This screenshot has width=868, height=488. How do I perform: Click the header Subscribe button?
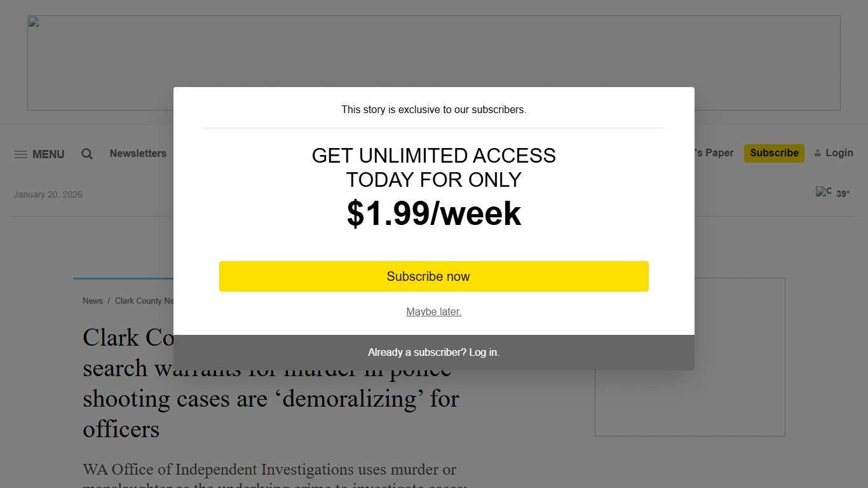click(774, 153)
